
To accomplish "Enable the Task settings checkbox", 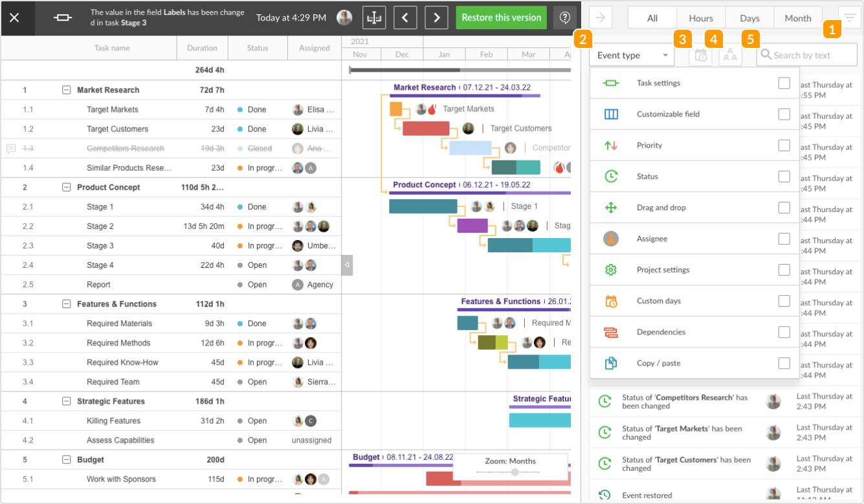I will [784, 83].
